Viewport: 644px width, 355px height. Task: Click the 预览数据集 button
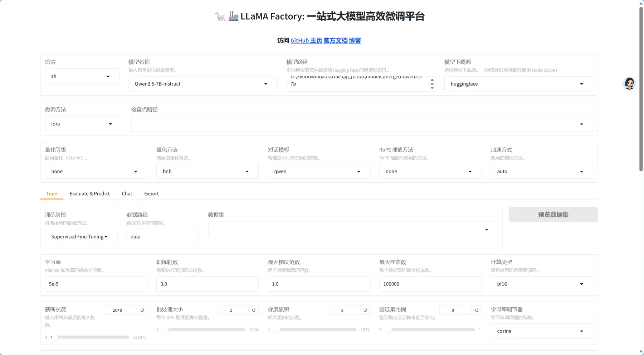click(553, 215)
